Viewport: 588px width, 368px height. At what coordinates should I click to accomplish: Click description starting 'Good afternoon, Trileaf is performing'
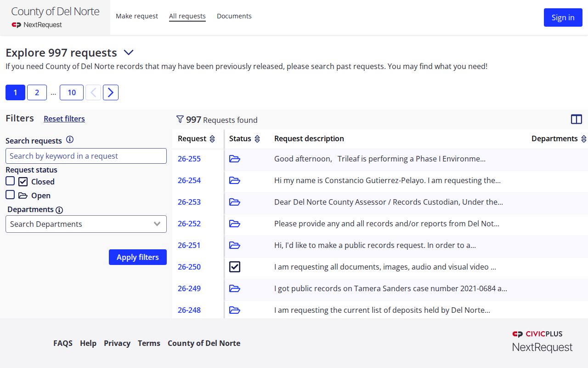click(380, 159)
